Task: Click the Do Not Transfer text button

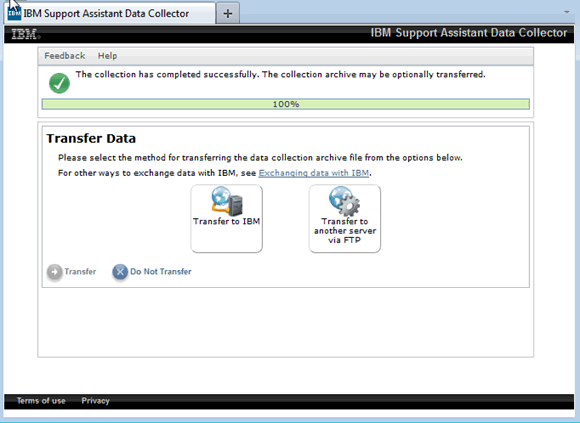Action: [161, 272]
